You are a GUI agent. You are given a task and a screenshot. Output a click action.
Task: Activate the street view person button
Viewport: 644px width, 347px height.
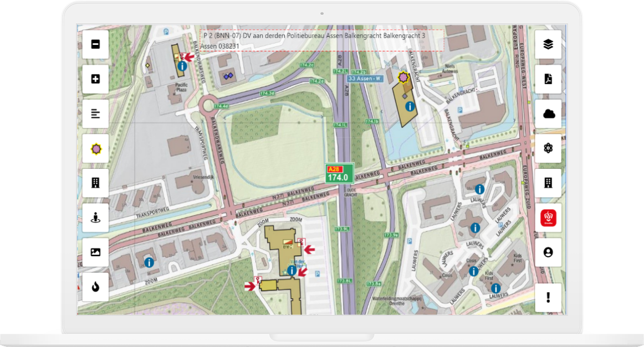(95, 218)
